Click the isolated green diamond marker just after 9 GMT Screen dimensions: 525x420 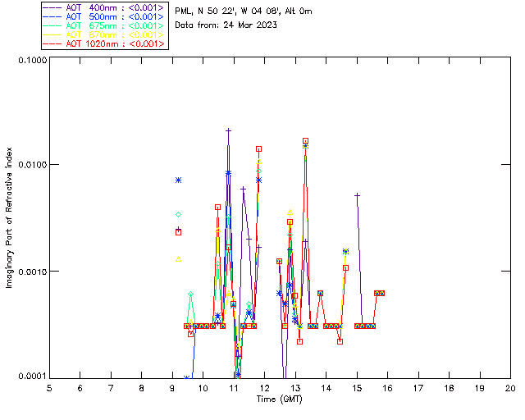click(179, 214)
